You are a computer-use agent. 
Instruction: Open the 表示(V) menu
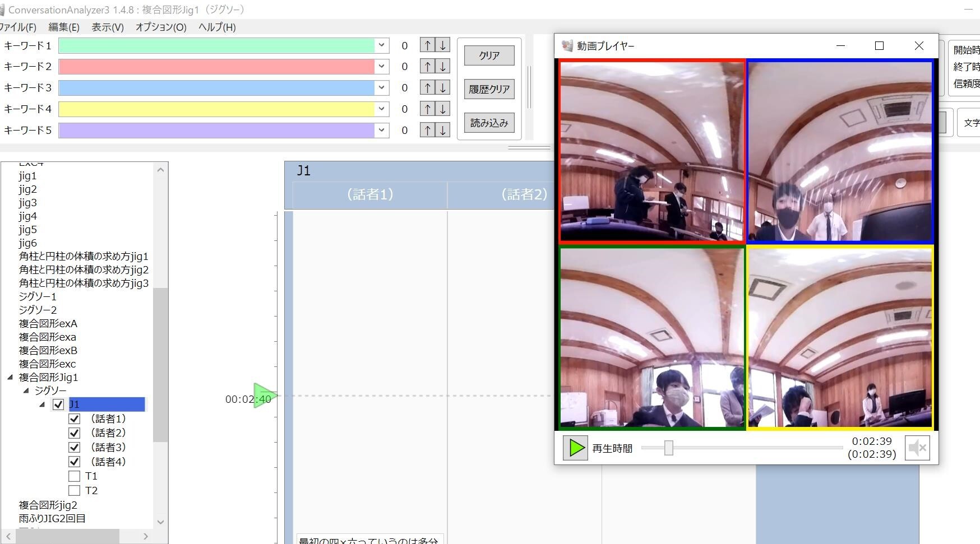(108, 27)
